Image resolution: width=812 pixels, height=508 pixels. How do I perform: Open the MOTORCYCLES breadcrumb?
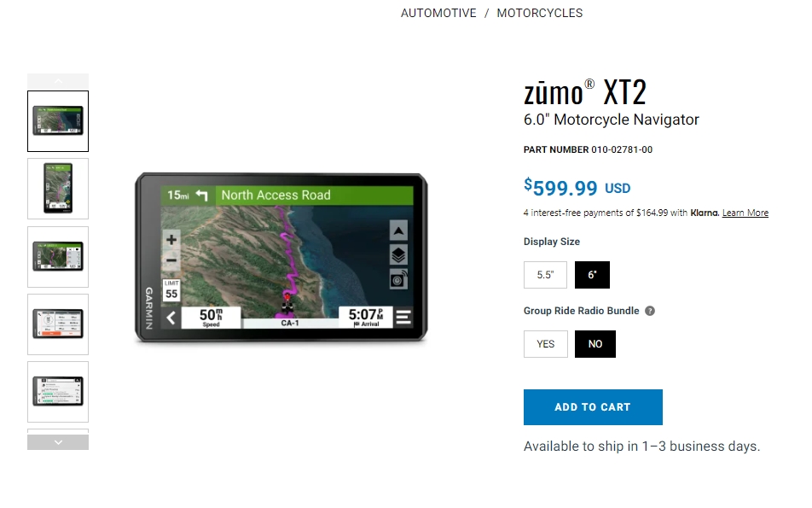click(540, 13)
